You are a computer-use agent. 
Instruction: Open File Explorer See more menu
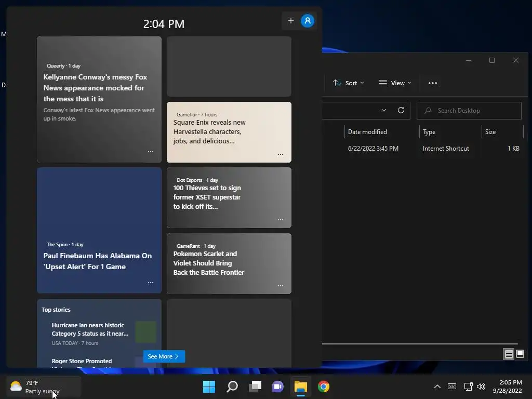point(433,83)
